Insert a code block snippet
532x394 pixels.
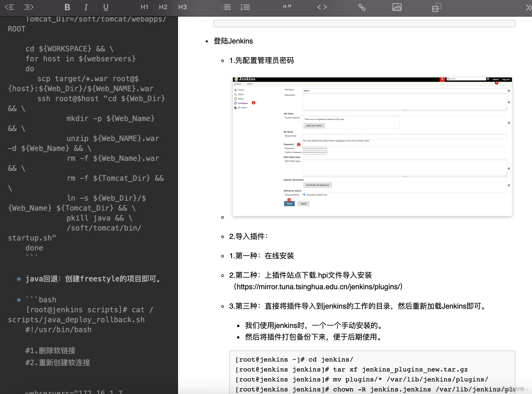pyautogui.click(x=437, y=7)
